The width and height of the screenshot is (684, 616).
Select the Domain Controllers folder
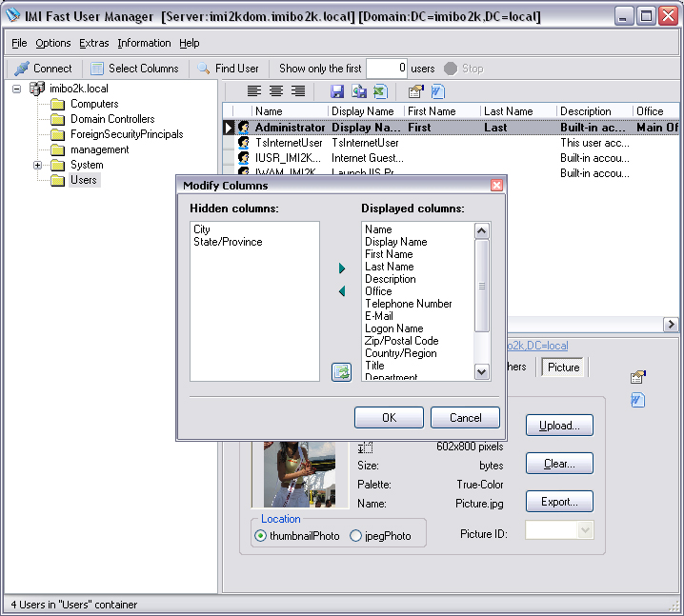112,119
